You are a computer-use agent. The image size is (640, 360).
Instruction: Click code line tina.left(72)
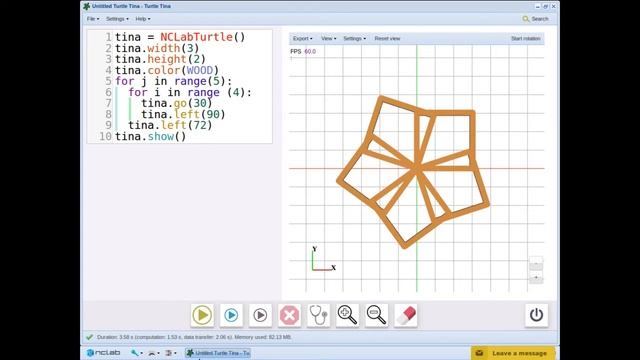(170, 125)
